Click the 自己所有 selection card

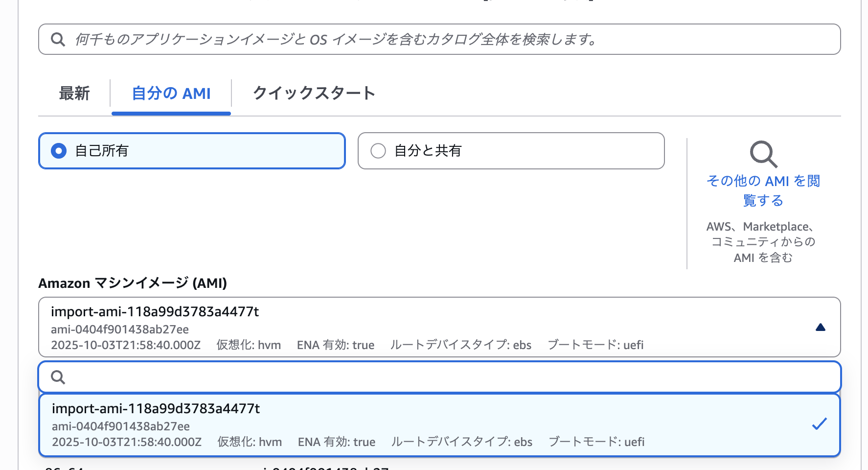click(191, 151)
